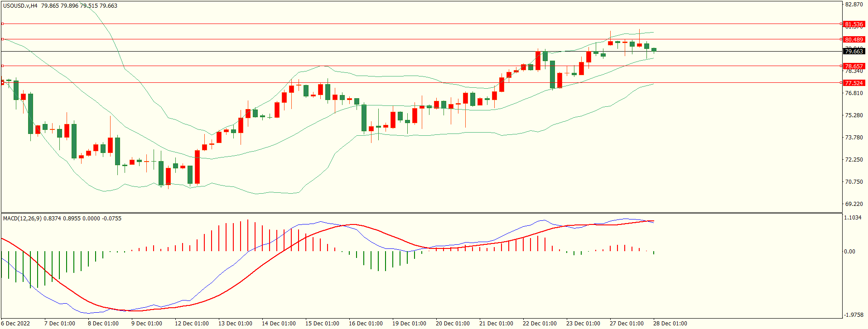
Task: Grab the left handle of the 81.536 line
Action: coord(3,24)
